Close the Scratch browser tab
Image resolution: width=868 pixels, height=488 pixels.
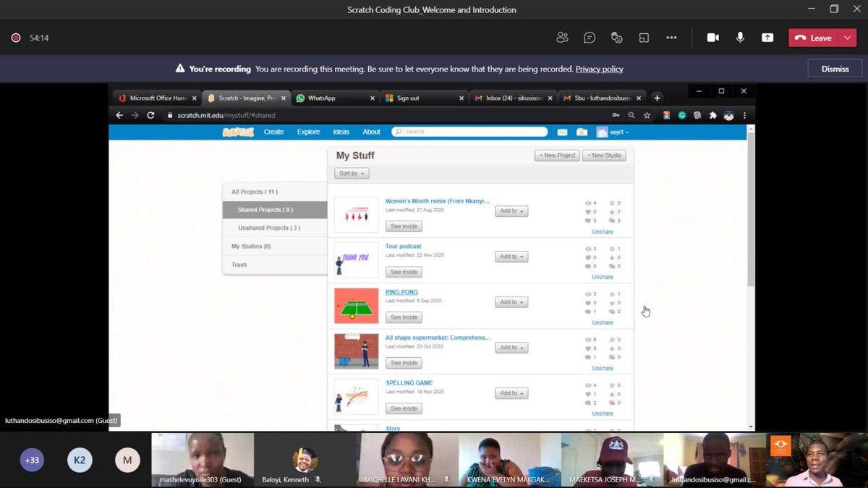tap(284, 98)
